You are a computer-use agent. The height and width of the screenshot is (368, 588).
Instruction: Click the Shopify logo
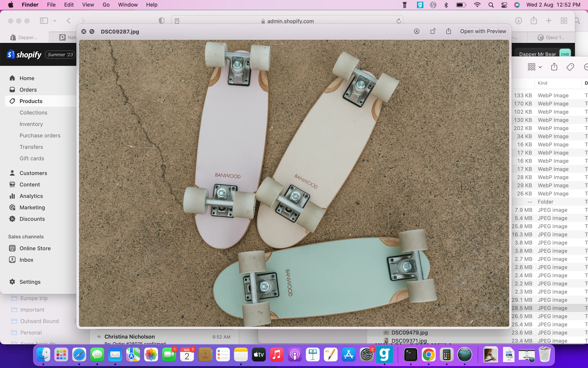[x=24, y=55]
